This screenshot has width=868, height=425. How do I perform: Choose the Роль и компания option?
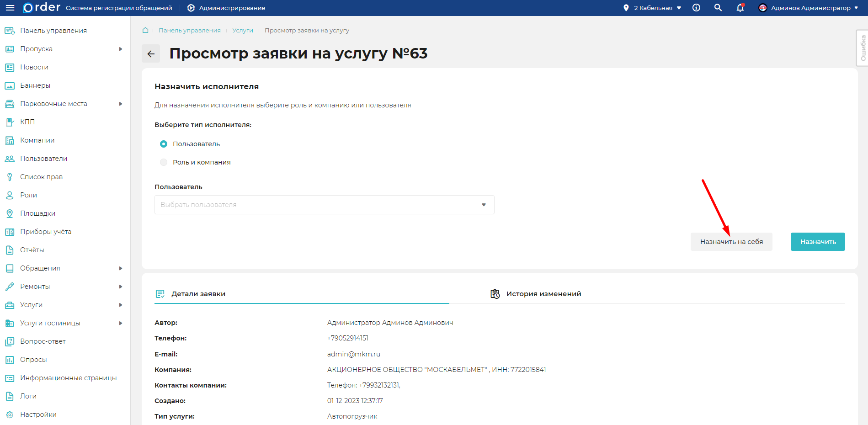(163, 162)
